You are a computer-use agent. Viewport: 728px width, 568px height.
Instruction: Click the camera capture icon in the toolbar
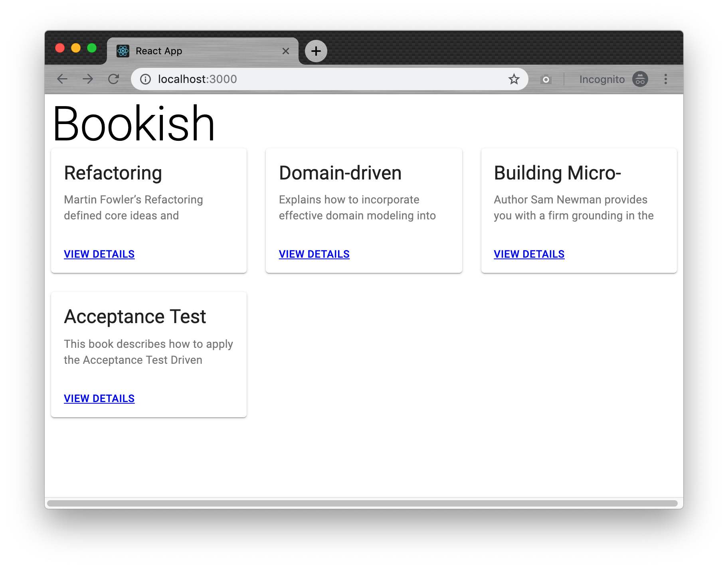coord(546,79)
